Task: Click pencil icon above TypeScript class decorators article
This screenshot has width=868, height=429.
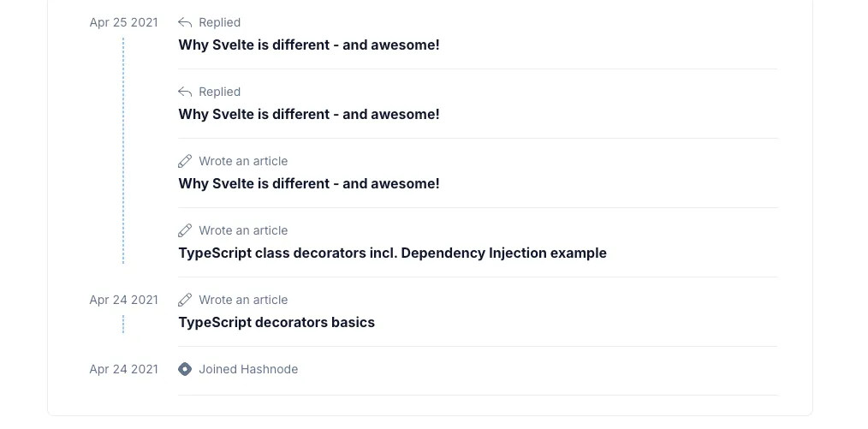Action: [185, 230]
